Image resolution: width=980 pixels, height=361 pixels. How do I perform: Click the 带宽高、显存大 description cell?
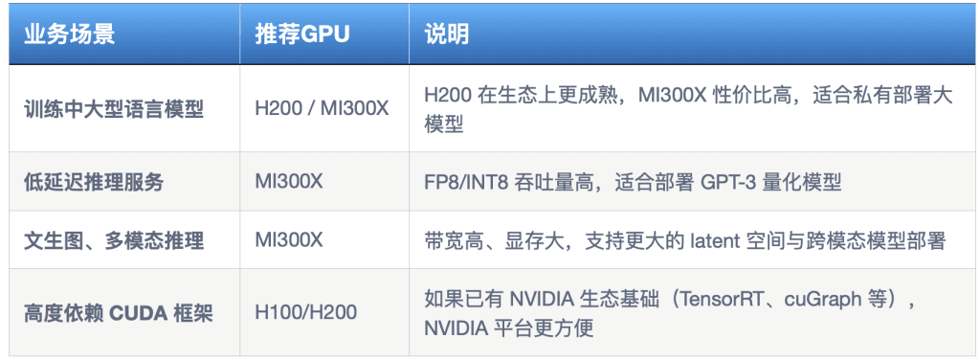(x=692, y=239)
